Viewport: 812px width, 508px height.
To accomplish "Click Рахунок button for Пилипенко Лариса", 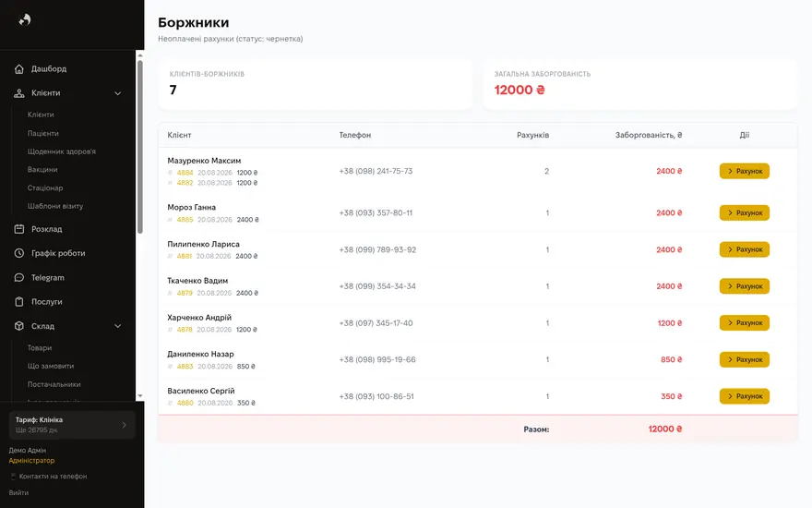I will tap(744, 249).
